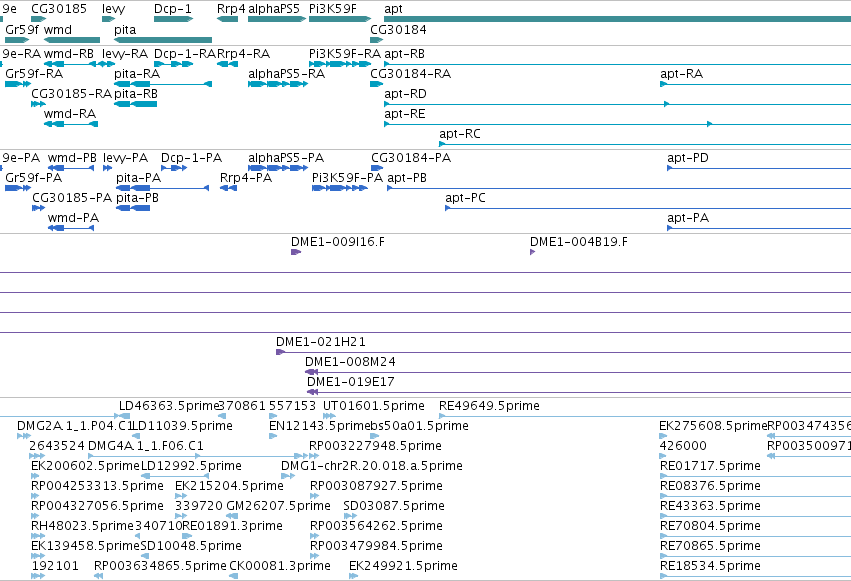
Task: Open the pita-RA transcript label
Action: click(x=137, y=74)
